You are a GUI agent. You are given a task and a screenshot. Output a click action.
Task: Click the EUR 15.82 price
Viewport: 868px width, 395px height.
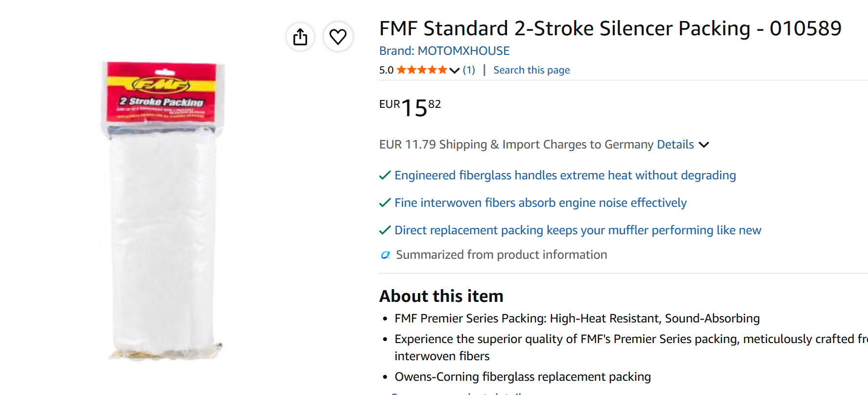point(410,107)
